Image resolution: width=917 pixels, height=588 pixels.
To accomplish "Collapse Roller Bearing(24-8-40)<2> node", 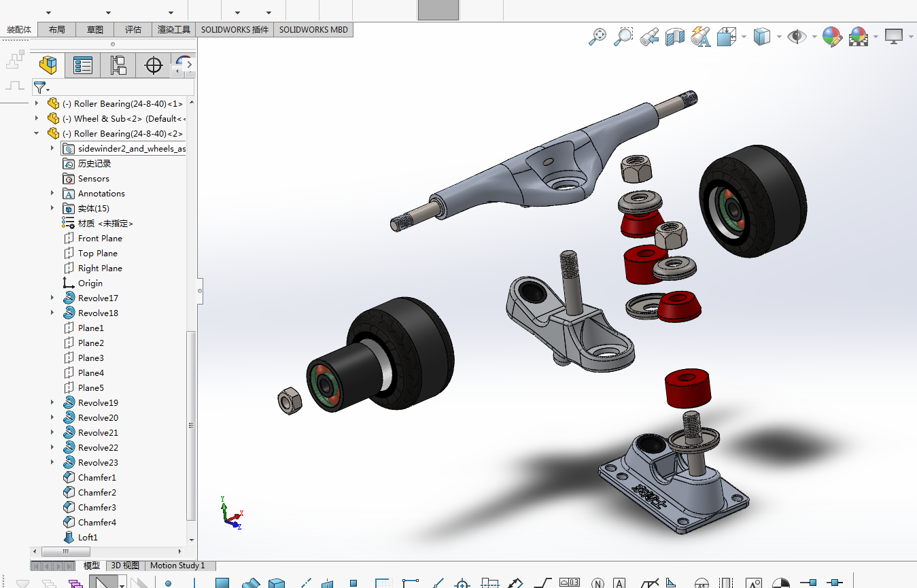I will [37, 134].
